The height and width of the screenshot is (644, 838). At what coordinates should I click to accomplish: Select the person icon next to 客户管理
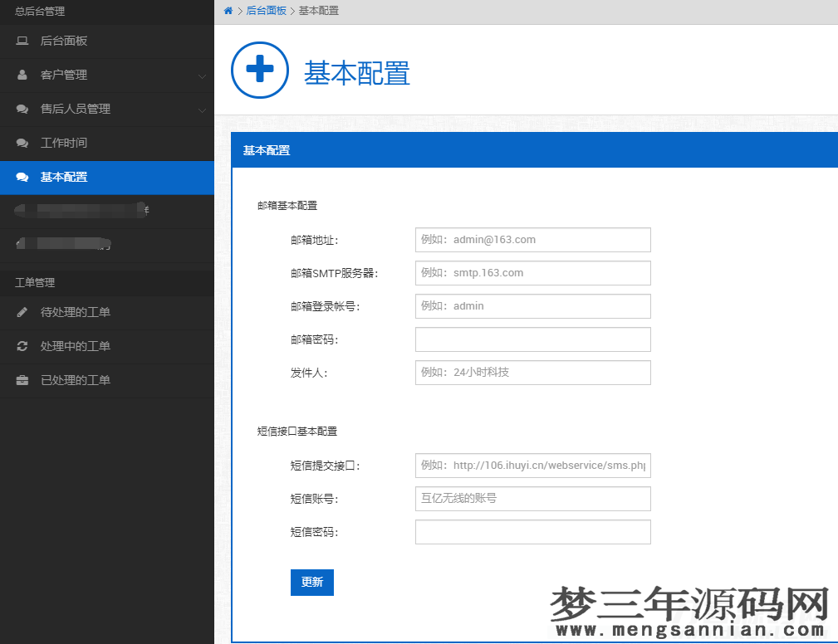(x=21, y=75)
